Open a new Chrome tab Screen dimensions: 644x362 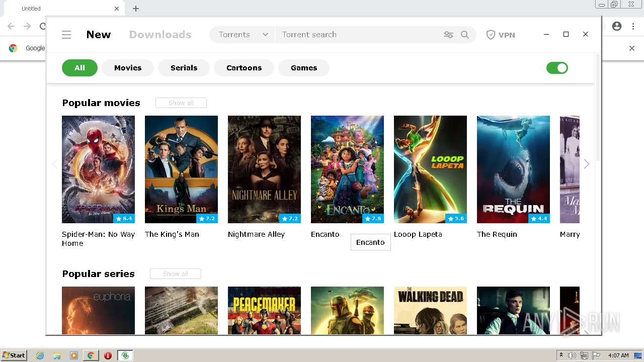(136, 9)
